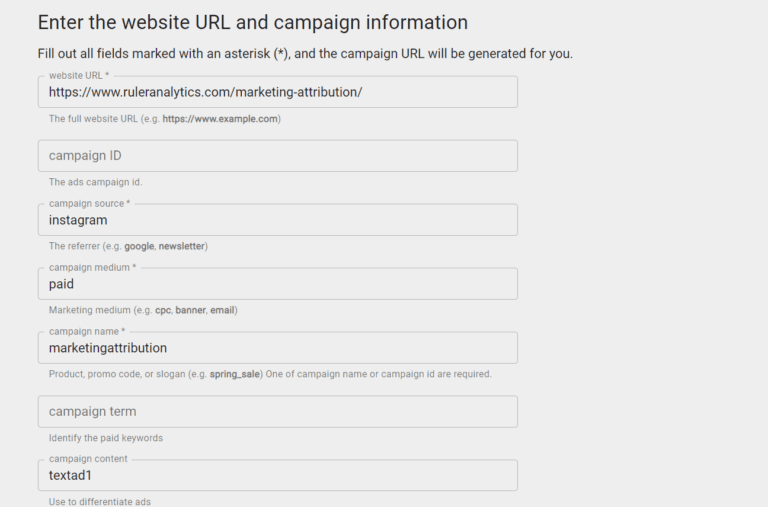The width and height of the screenshot is (768, 507).
Task: Click the promo code or slogan hint
Action: 270,374
